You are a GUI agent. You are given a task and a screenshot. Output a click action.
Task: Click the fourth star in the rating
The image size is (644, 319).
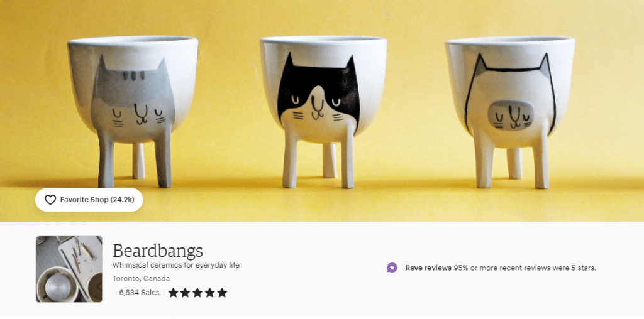[x=210, y=293]
